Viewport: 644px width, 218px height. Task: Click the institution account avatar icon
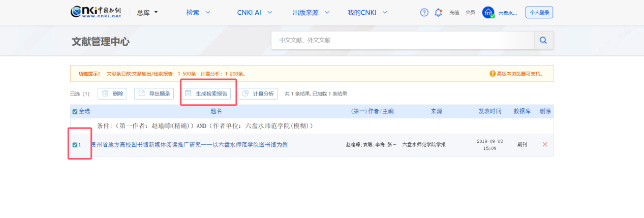pyautogui.click(x=488, y=13)
